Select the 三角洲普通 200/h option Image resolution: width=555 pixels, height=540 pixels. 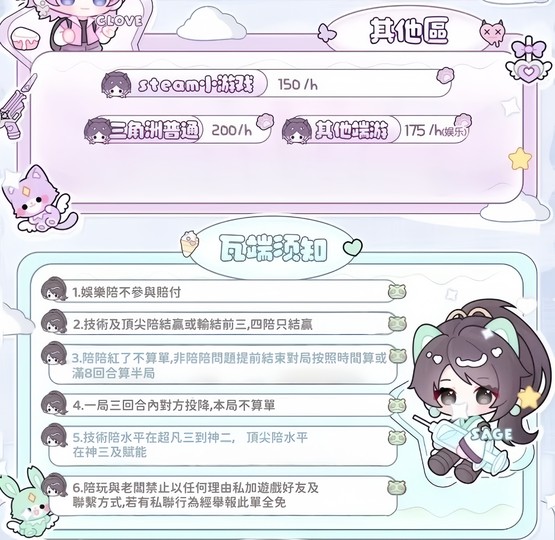tap(177, 130)
